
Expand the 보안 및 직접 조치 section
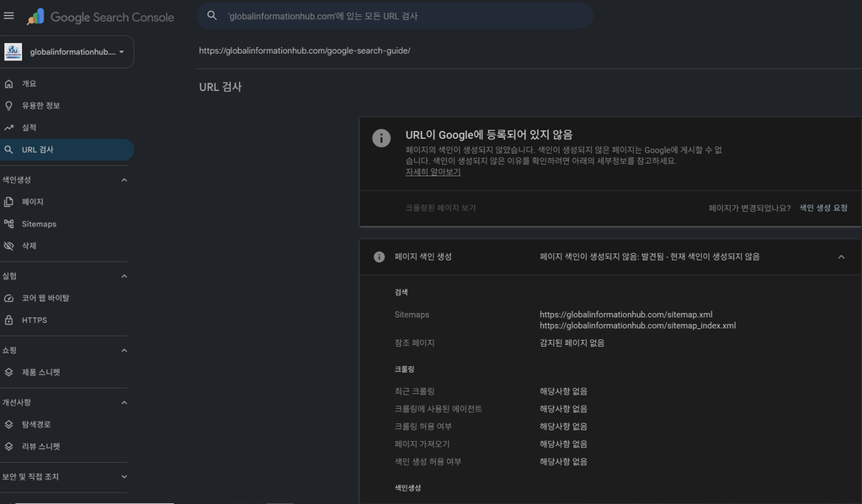coord(125,476)
